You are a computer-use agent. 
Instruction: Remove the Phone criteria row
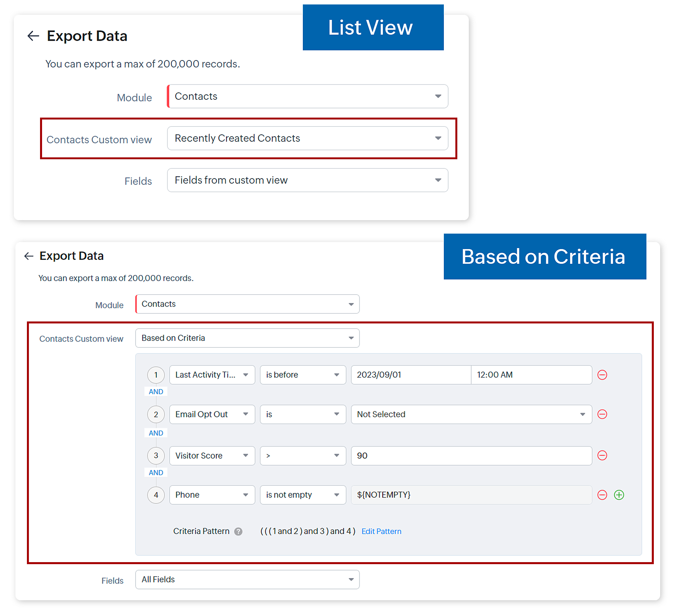[602, 495]
